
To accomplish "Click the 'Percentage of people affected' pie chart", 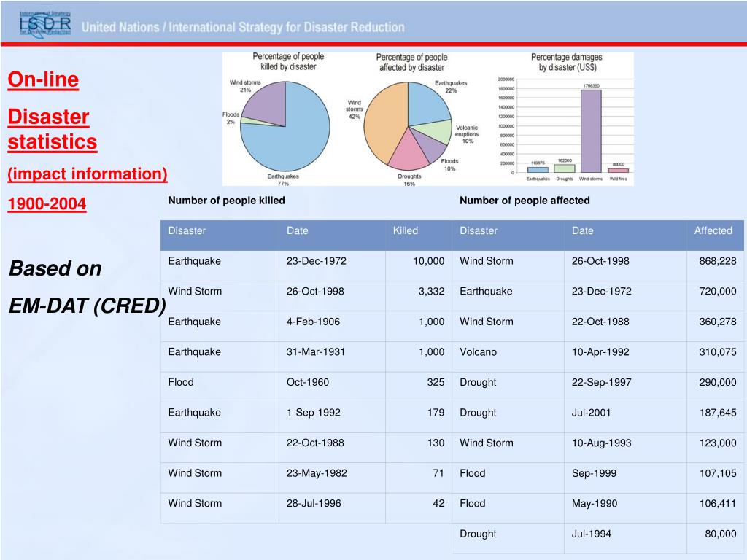I will (x=408, y=126).
